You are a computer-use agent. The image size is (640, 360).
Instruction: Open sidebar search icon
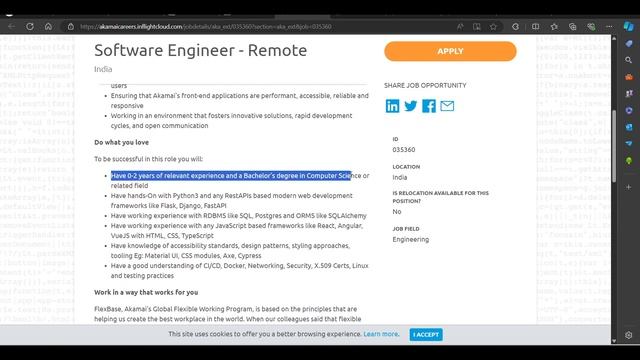pos(629,60)
